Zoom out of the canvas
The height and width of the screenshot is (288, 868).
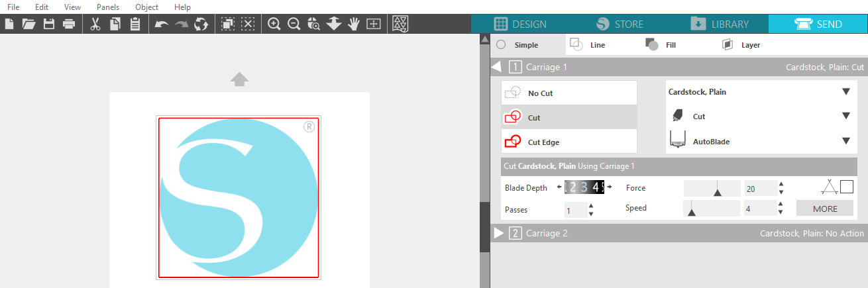294,24
